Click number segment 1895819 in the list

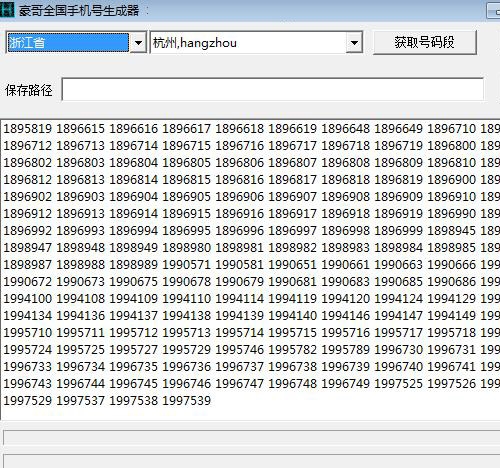[27, 129]
